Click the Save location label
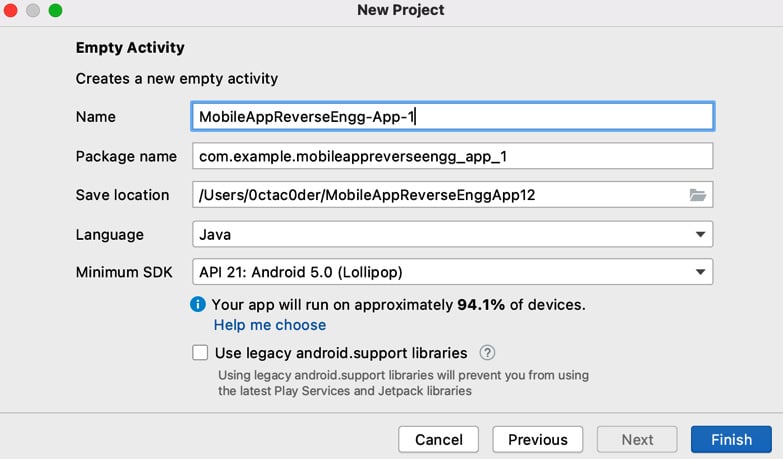The width and height of the screenshot is (783, 459). click(122, 195)
